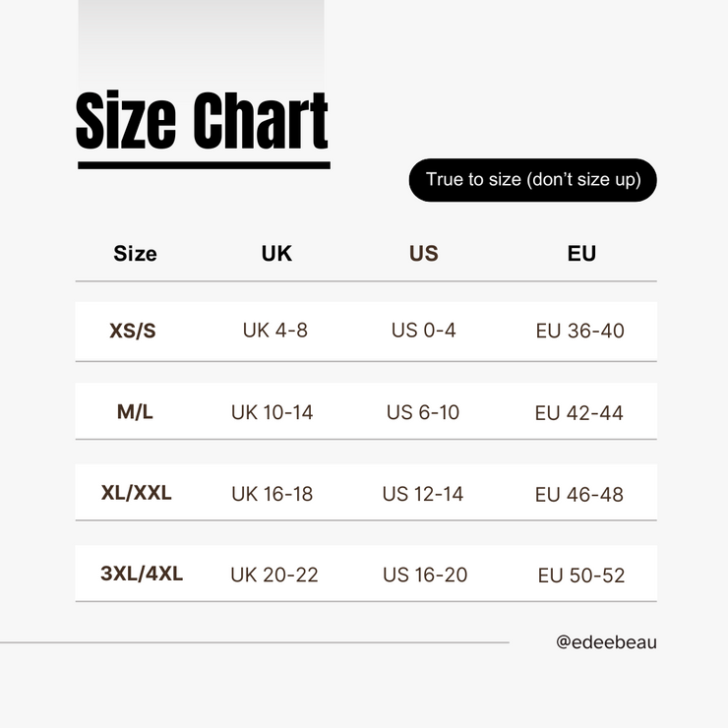
Task: Click the UK 20-22 cell
Action: point(274,575)
